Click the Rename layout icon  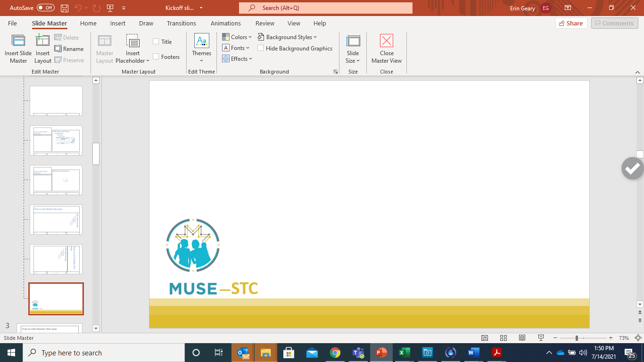tap(58, 49)
